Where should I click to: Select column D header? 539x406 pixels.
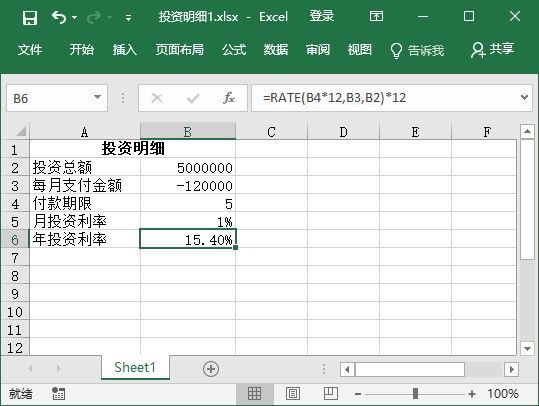(343, 132)
